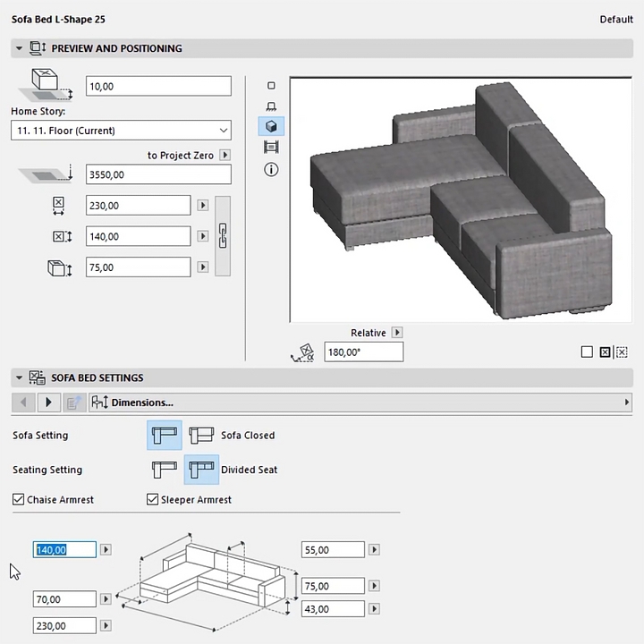Screen dimensions: 644x644
Task: Click the 70,00 dimension field
Action: click(64, 599)
